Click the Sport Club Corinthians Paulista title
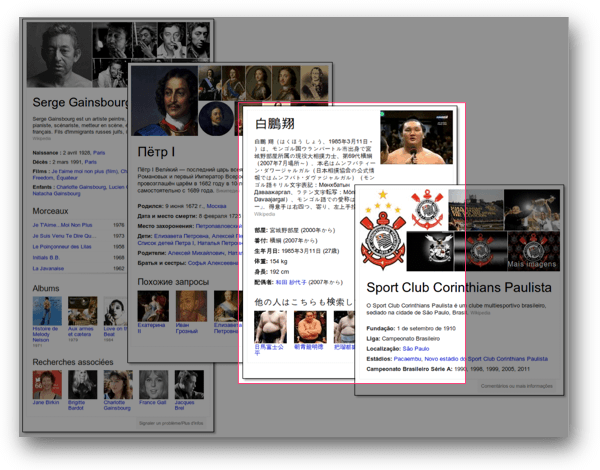Image resolution: width=600 pixels, height=470 pixels. [459, 287]
